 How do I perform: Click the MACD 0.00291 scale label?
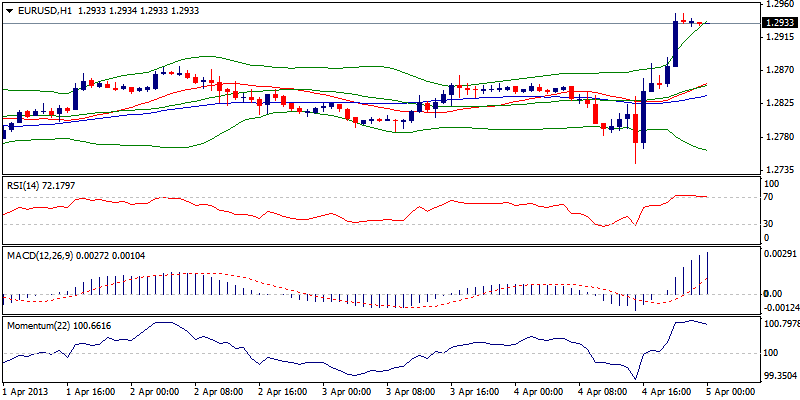[779, 256]
